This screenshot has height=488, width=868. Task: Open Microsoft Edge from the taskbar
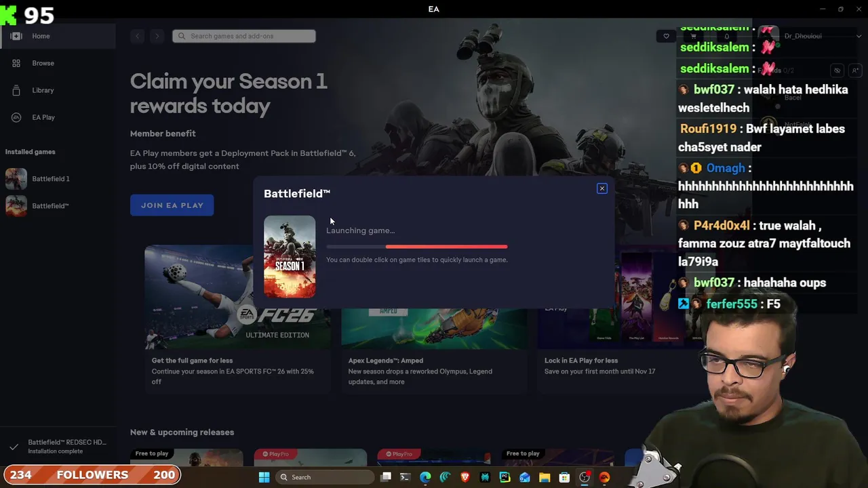[x=425, y=477]
